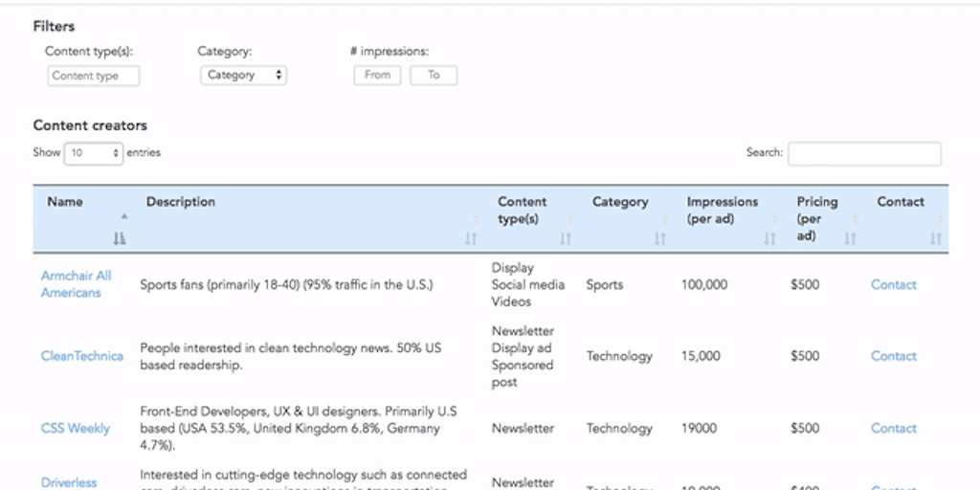Select the Category column header text
980x490 pixels.
coord(620,202)
